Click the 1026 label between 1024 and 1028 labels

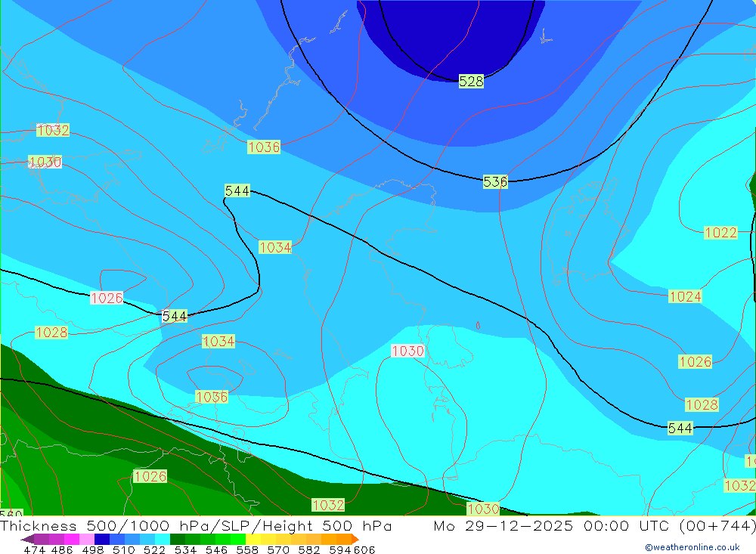[x=696, y=361]
